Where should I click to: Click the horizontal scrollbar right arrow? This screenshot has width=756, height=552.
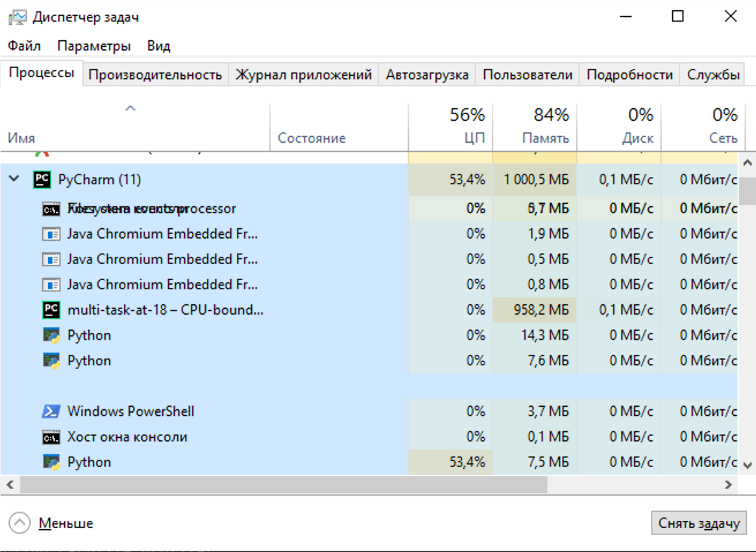point(728,485)
